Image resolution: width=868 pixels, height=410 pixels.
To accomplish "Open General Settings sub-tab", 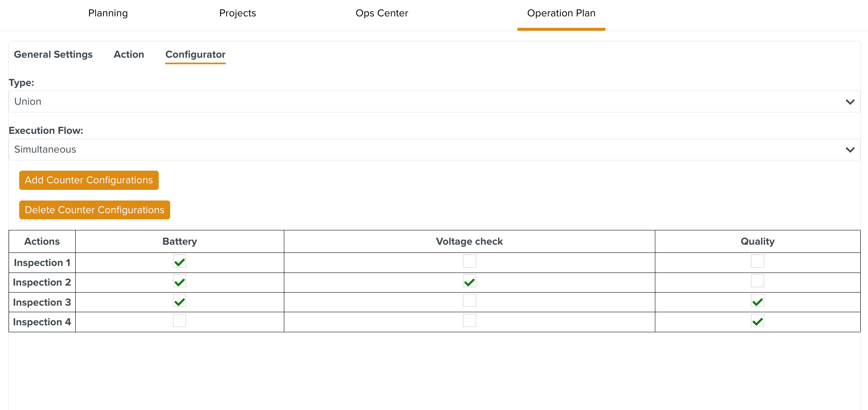I will (53, 54).
